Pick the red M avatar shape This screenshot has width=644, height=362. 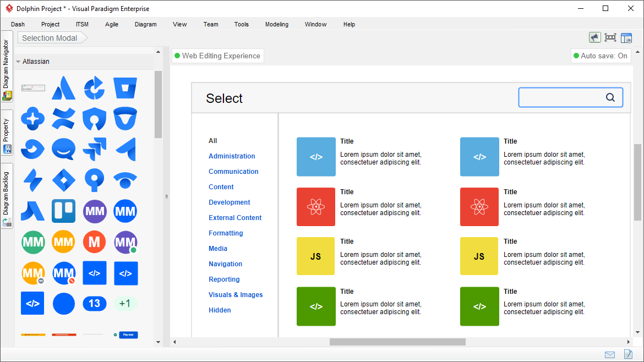[95, 242]
